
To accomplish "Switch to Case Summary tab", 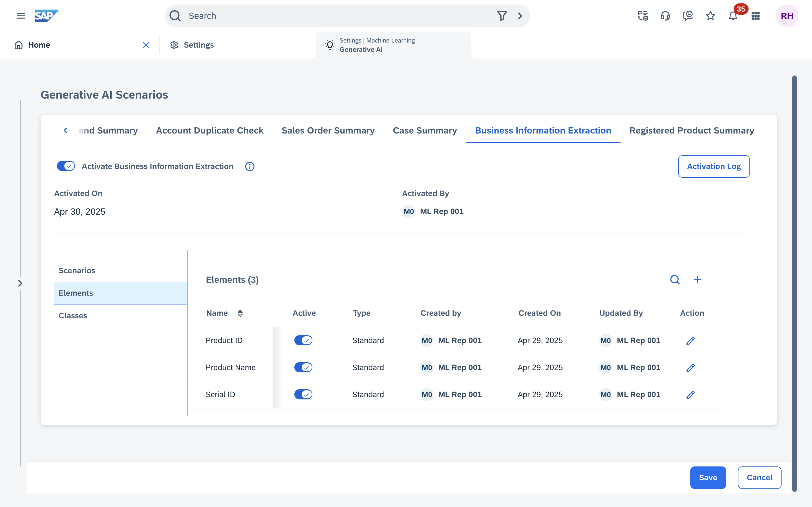I will [x=425, y=130].
